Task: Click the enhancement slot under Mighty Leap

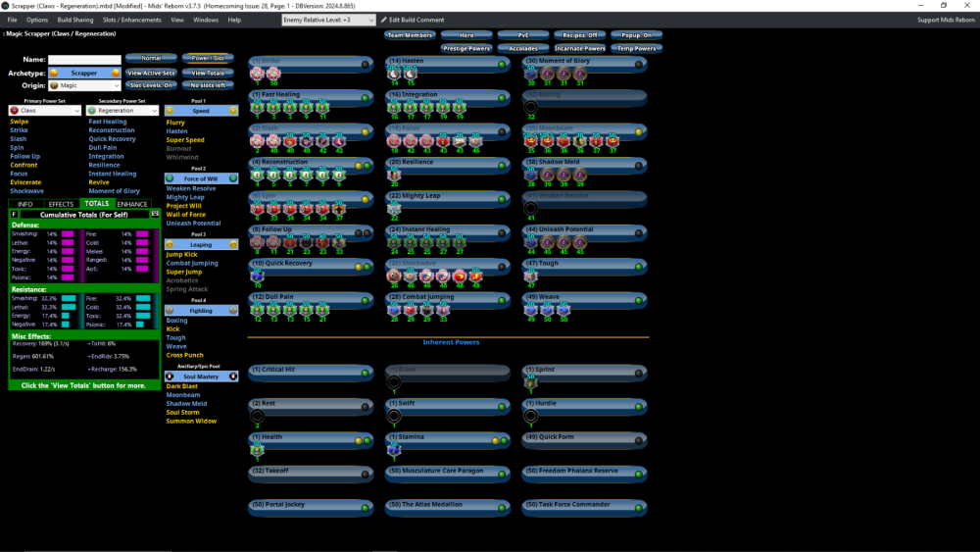Action: coord(393,208)
